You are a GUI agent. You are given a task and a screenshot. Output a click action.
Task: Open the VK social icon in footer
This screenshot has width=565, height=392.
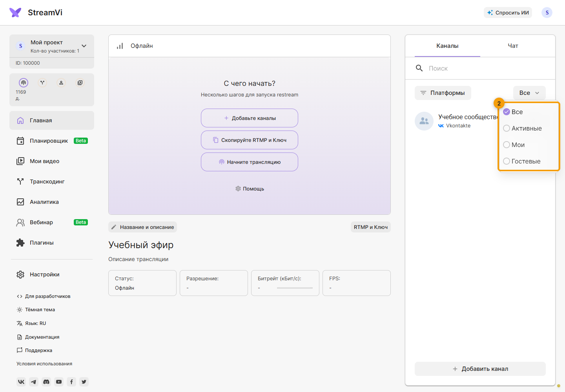tap(21, 382)
